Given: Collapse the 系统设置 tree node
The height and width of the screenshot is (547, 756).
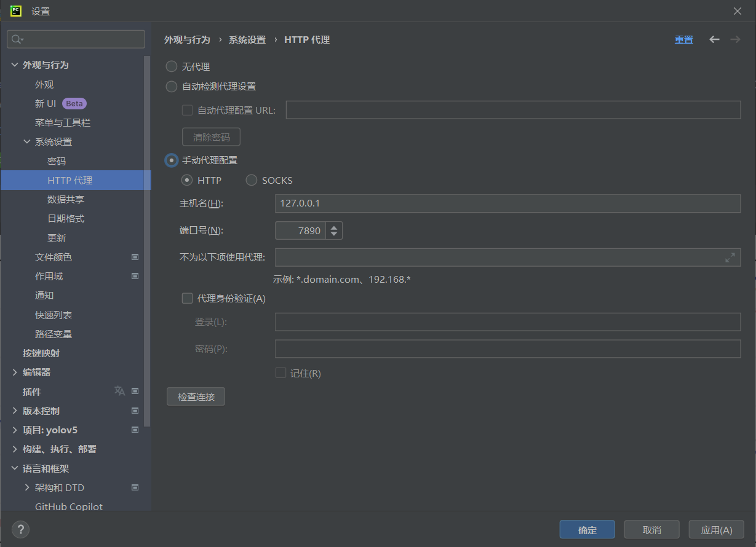Looking at the screenshot, I should [x=27, y=141].
